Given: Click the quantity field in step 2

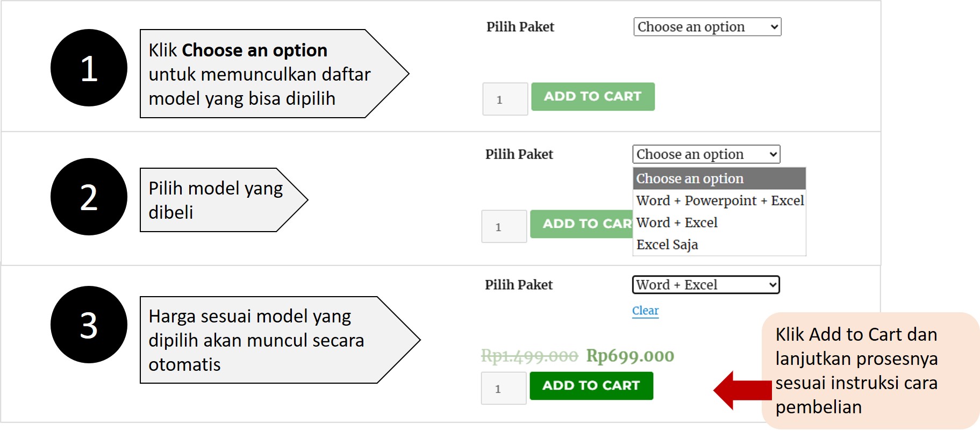Looking at the screenshot, I should point(503,226).
